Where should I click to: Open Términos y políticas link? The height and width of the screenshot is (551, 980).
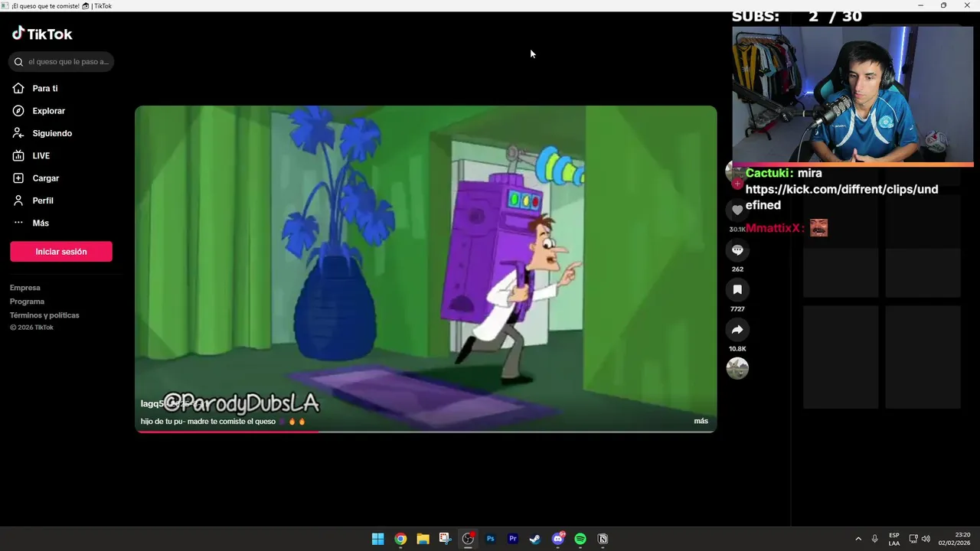point(44,315)
